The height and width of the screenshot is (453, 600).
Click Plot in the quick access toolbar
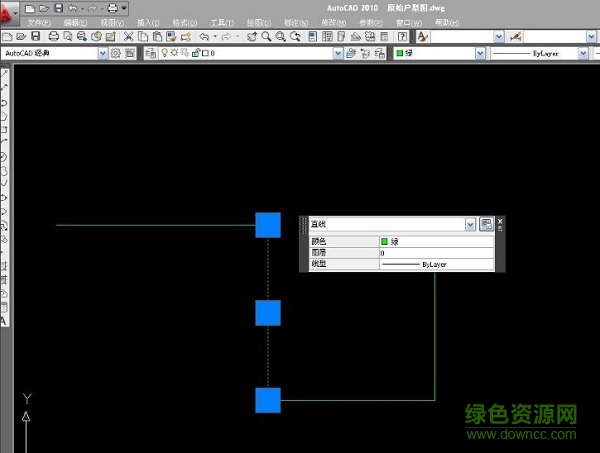(112, 8)
